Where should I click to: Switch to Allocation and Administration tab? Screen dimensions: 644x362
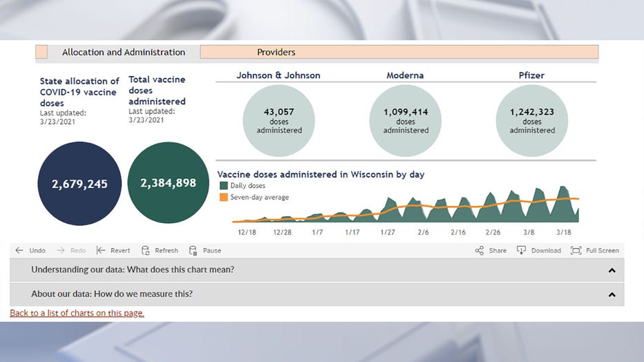pyautogui.click(x=124, y=52)
